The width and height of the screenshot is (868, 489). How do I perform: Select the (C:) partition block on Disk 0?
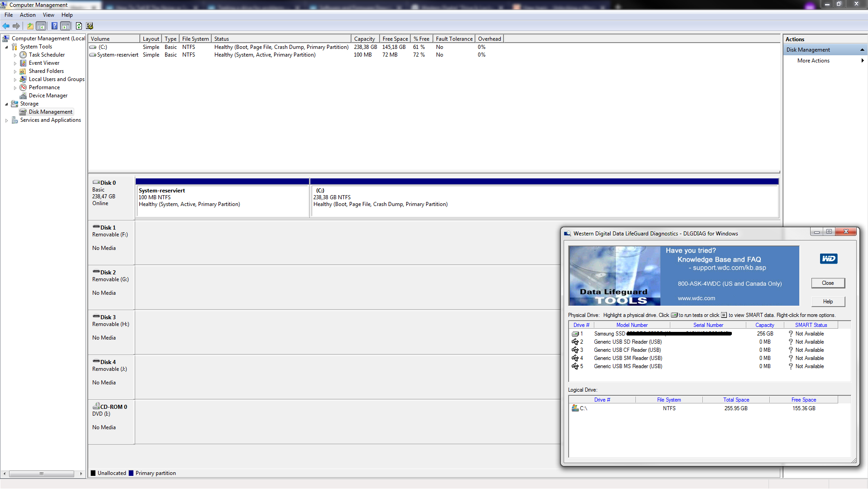[545, 198]
